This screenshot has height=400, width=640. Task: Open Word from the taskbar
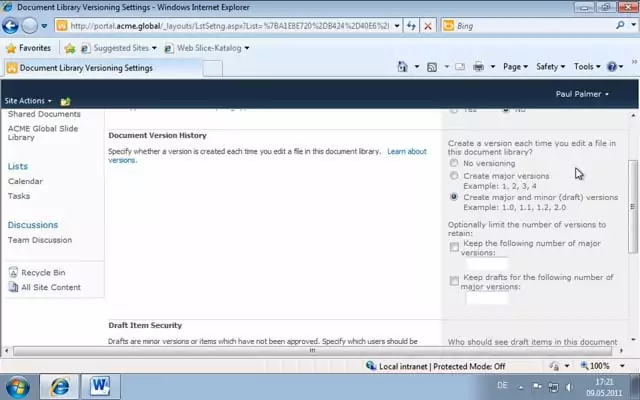coord(100,387)
